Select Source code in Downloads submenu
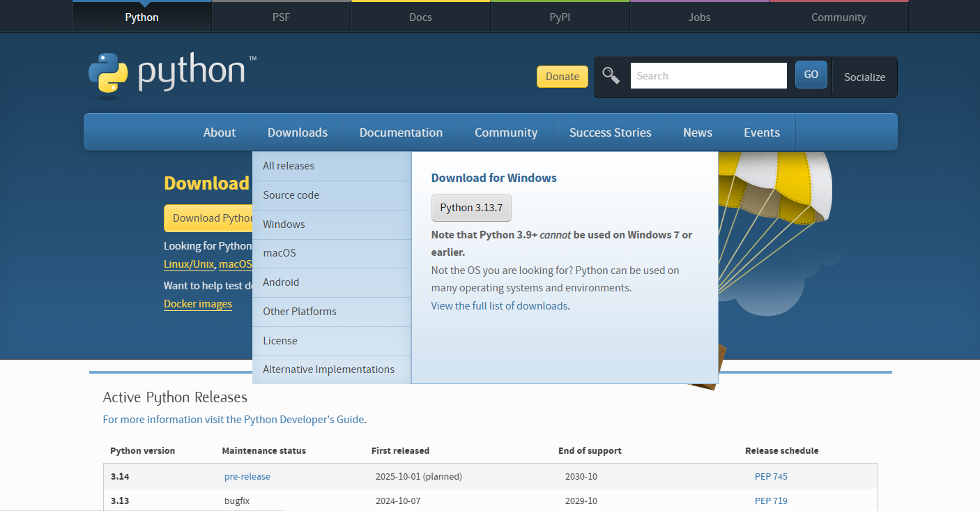 (332, 195)
